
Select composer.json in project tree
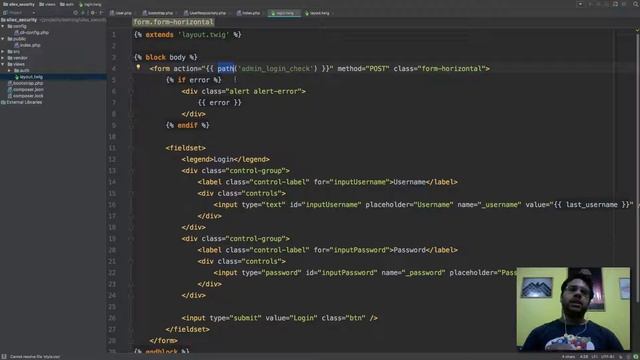pyautogui.click(x=28, y=89)
